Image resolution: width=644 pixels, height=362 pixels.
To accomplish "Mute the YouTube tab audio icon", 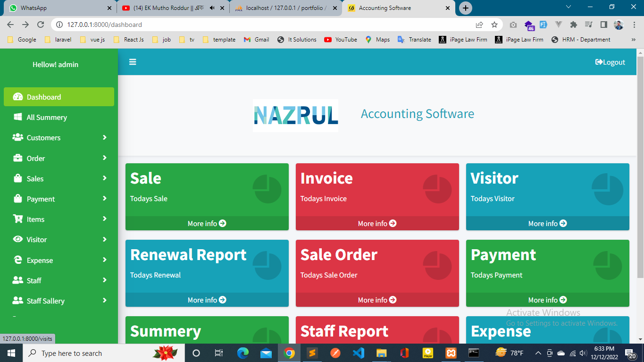I will tap(212, 8).
